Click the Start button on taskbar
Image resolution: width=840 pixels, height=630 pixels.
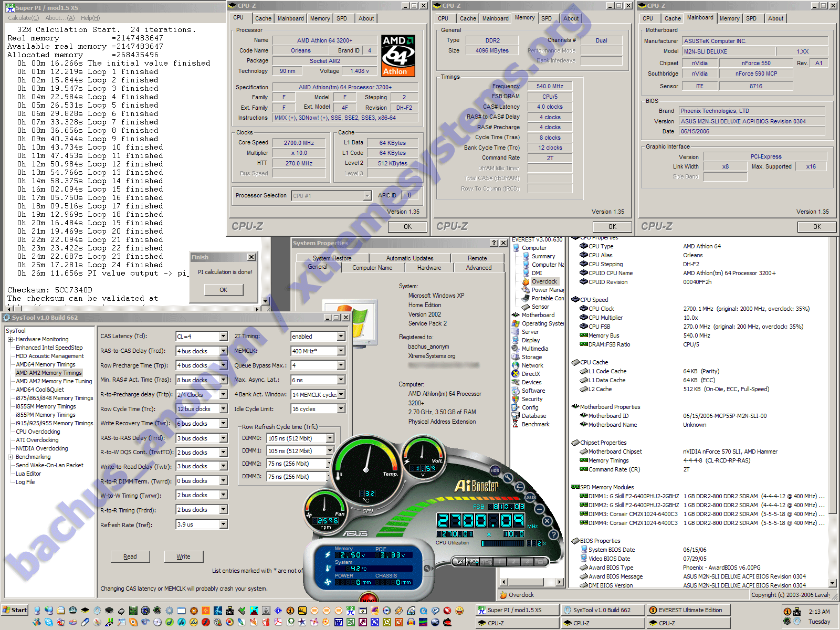coord(15,610)
